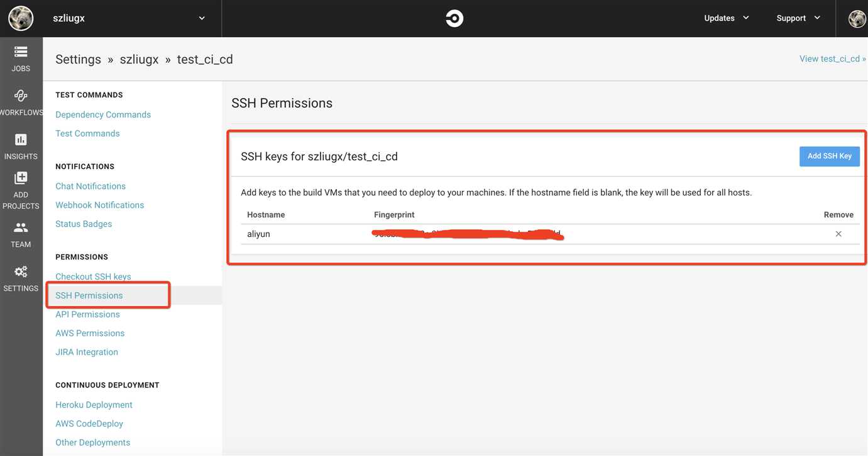Open View test_ci_cd link
The image size is (868, 456).
(x=832, y=58)
